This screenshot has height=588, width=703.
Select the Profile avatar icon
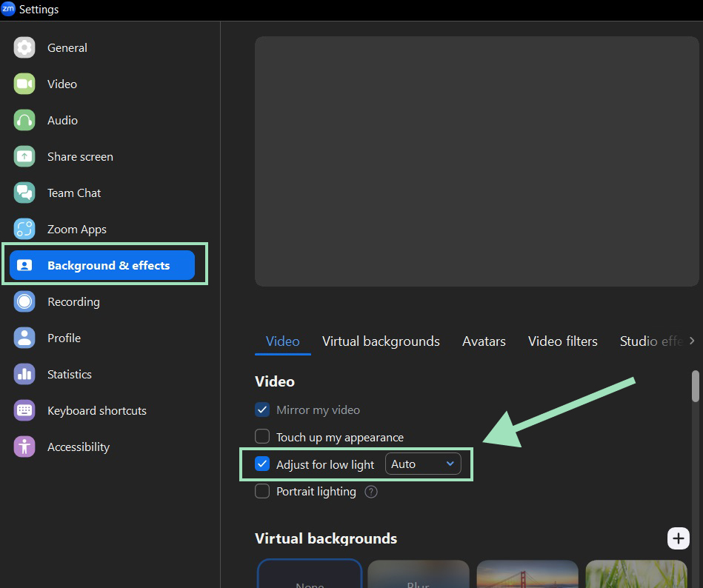click(24, 338)
